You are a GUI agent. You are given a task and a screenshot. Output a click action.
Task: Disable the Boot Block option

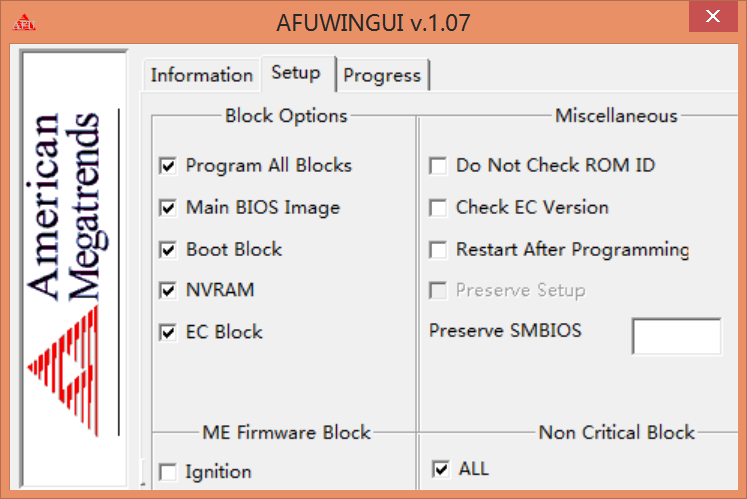(168, 250)
